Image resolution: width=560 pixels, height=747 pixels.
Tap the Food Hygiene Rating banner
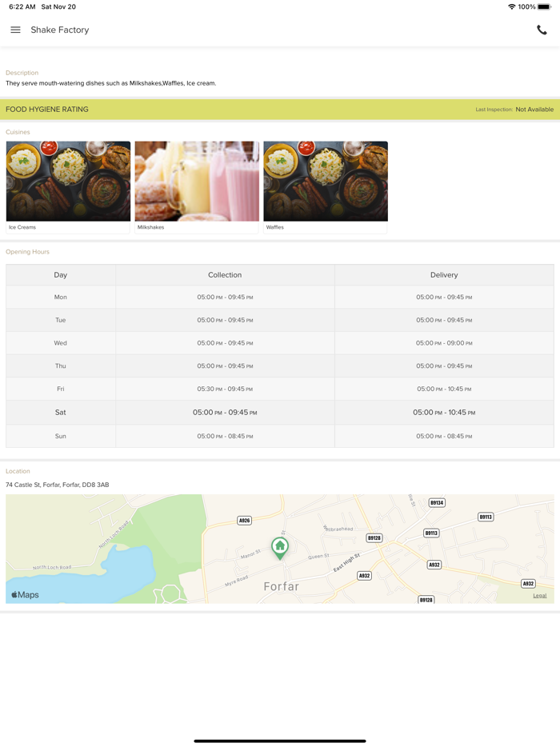coord(280,109)
